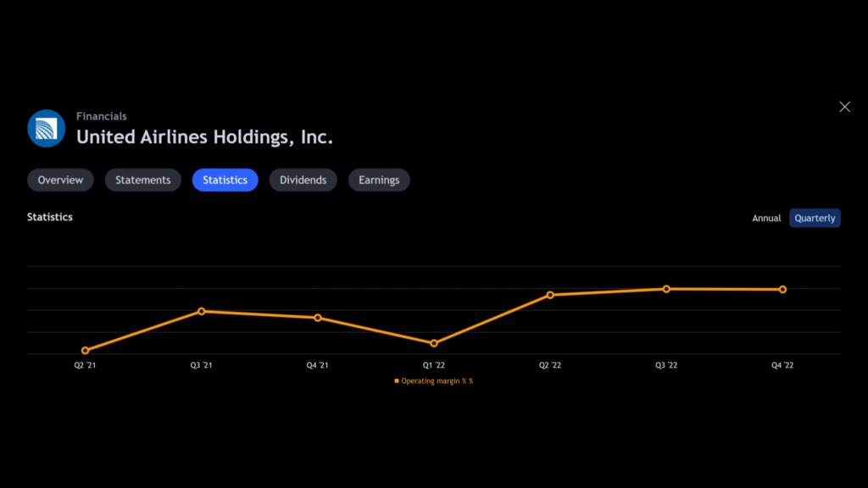Screen dimensions: 868x488
Task: Click the Statistics section heading
Action: [x=50, y=217]
